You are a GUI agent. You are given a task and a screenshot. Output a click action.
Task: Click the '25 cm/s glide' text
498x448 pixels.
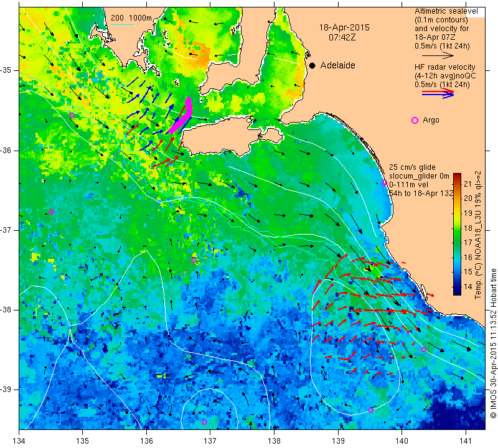(x=412, y=167)
